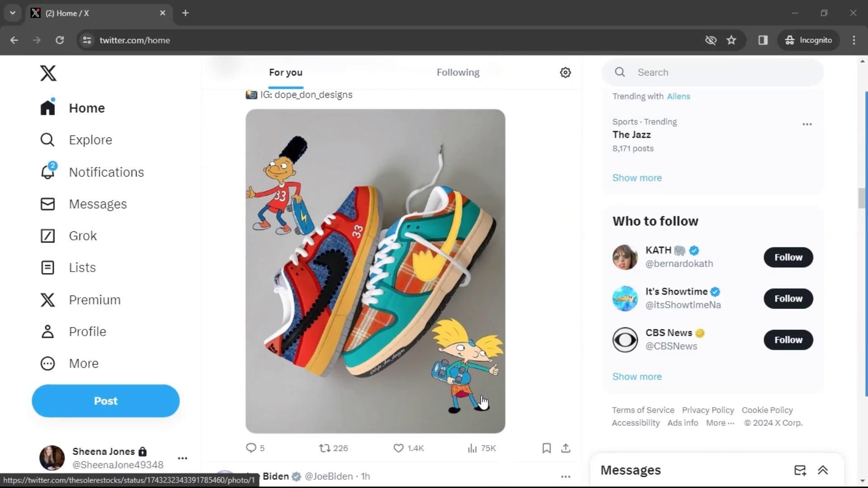Switch to the Following tab
The height and width of the screenshot is (488, 868).
point(458,72)
